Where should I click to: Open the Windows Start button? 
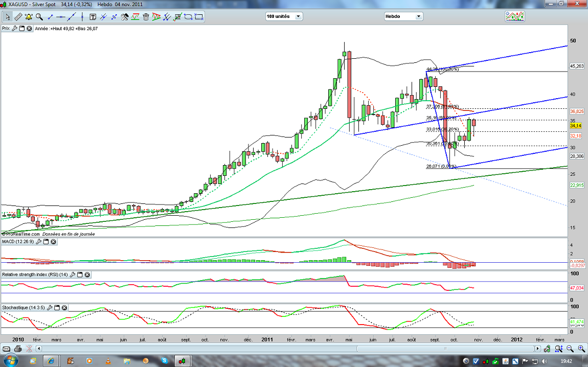[x=11, y=361]
